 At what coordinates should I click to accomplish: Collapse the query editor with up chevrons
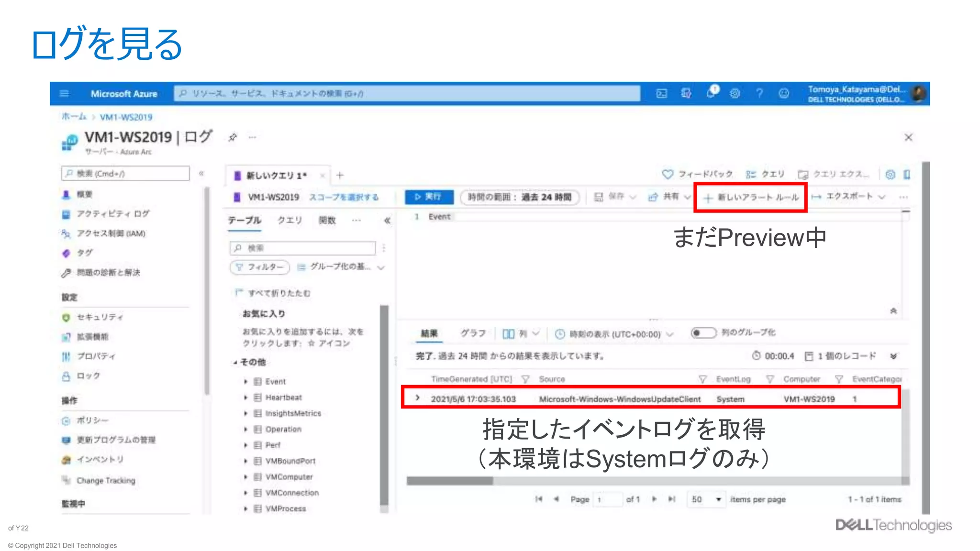893,311
